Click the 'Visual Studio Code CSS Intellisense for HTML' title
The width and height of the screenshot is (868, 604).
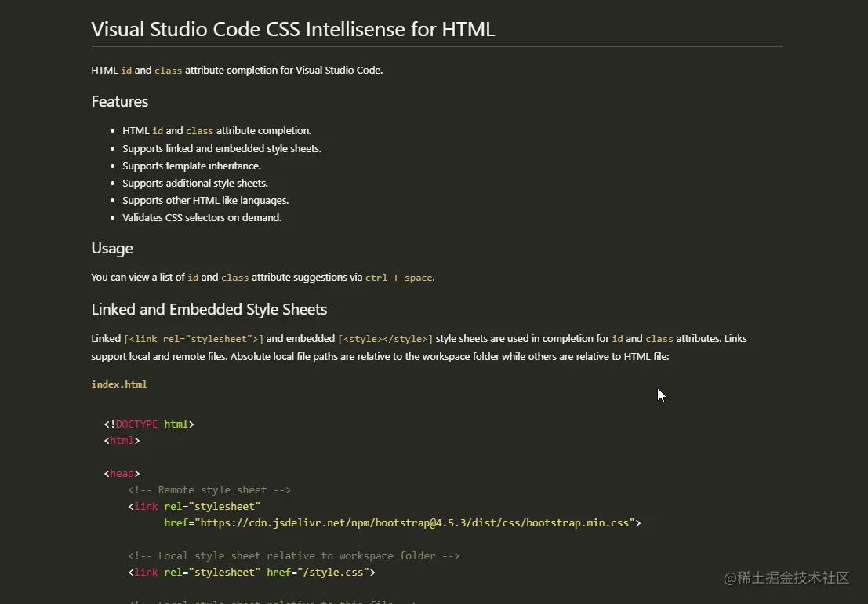pos(292,29)
